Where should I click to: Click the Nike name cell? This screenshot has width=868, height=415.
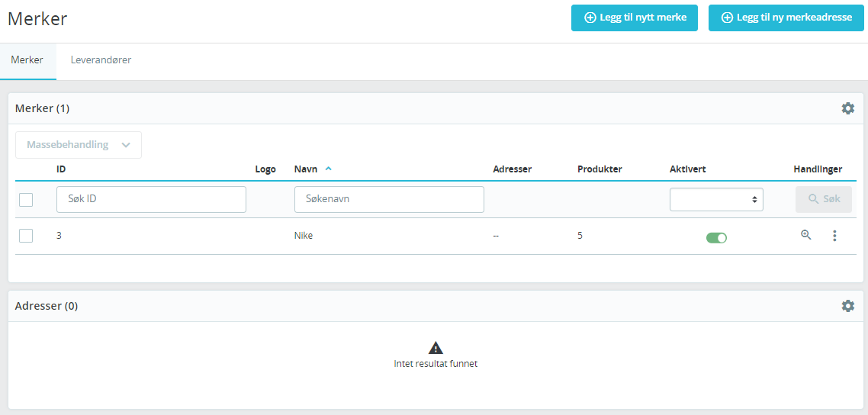304,236
